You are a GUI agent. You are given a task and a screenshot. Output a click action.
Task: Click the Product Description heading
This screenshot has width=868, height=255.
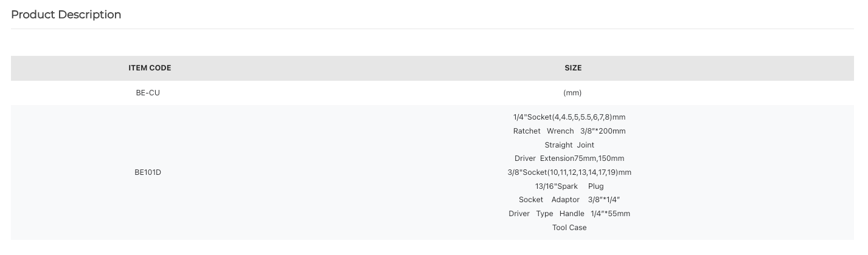coord(66,15)
